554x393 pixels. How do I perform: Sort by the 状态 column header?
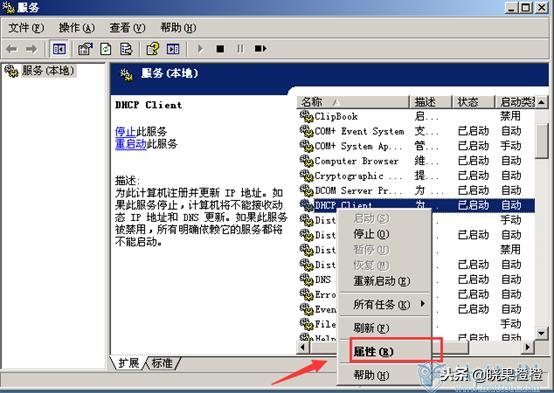473,102
